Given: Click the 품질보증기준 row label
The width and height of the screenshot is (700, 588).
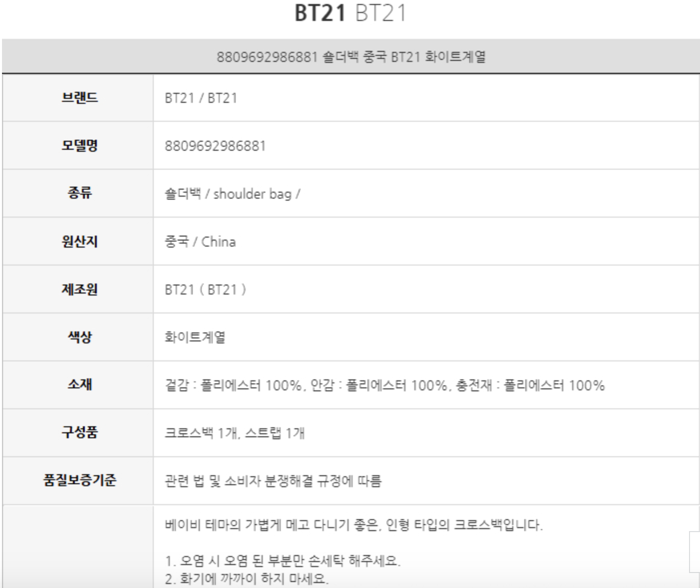Looking at the screenshot, I should pos(79,480).
